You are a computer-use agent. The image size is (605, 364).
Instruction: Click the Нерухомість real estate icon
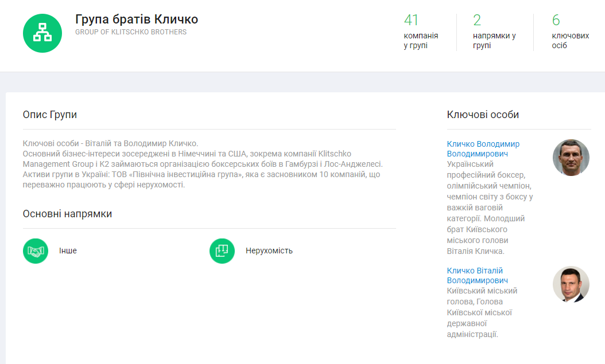coord(222,251)
